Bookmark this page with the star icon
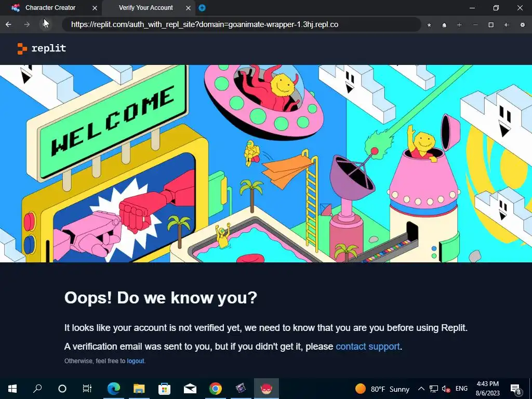This screenshot has width=532, height=399. [x=429, y=25]
